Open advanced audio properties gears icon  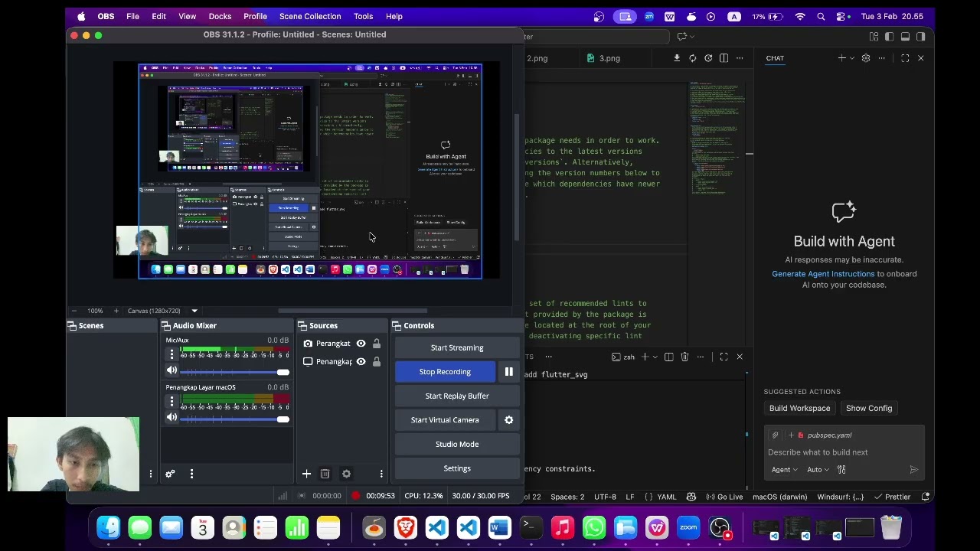pyautogui.click(x=170, y=474)
